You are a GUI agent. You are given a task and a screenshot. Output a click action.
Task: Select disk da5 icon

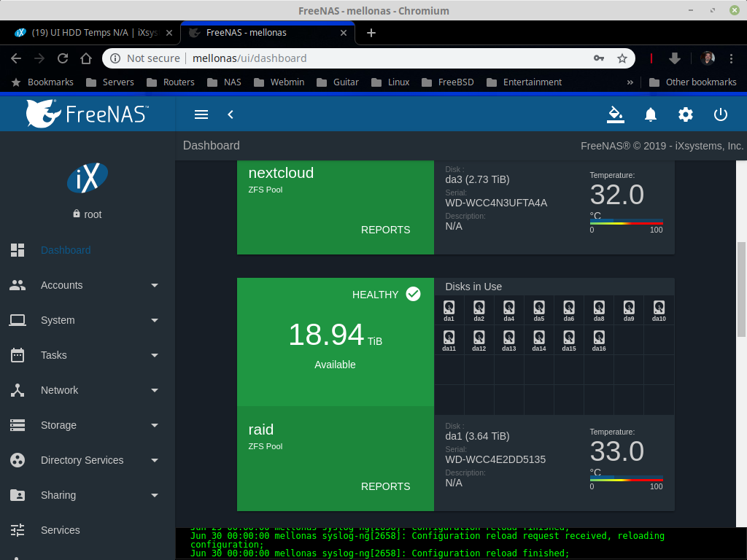click(x=539, y=311)
